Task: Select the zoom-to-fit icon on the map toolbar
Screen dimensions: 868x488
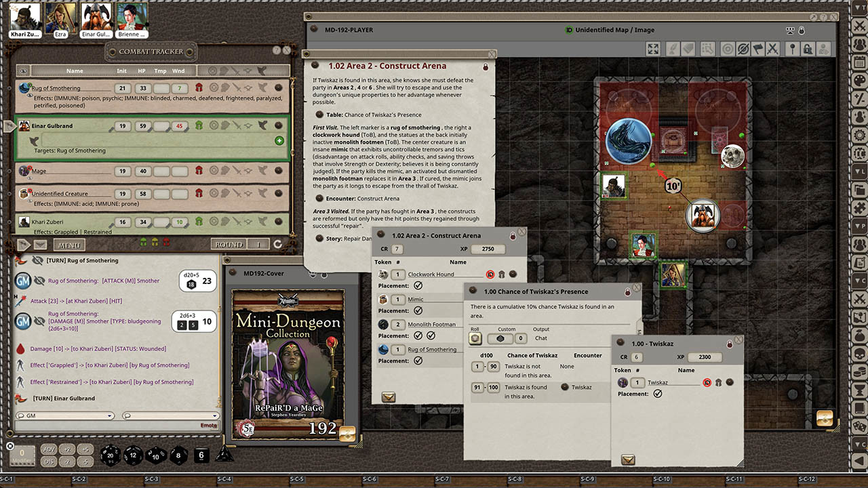Action: tap(653, 49)
